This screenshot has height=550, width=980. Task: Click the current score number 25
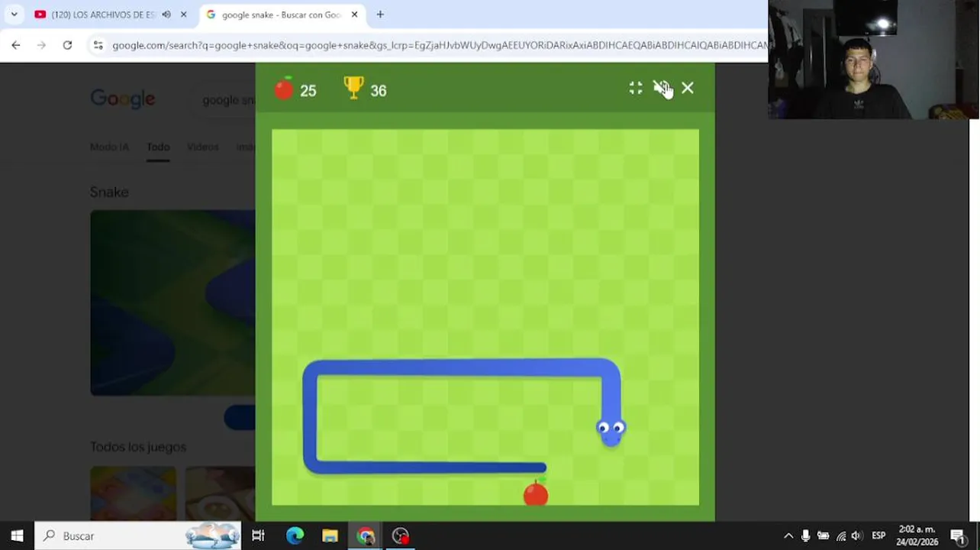tap(308, 91)
